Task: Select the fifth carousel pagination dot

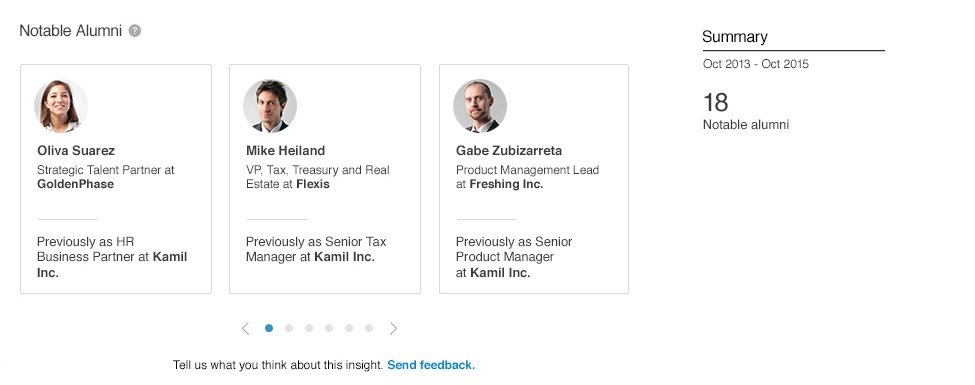Action: click(x=349, y=328)
